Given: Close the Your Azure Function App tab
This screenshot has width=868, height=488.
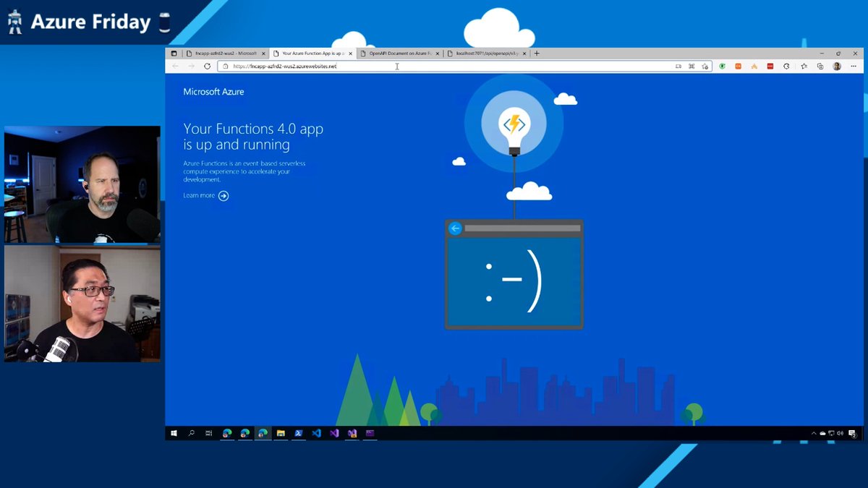Looking at the screenshot, I should coord(351,53).
